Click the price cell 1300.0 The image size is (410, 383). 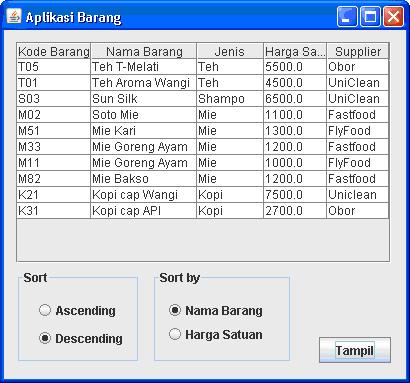pos(295,131)
